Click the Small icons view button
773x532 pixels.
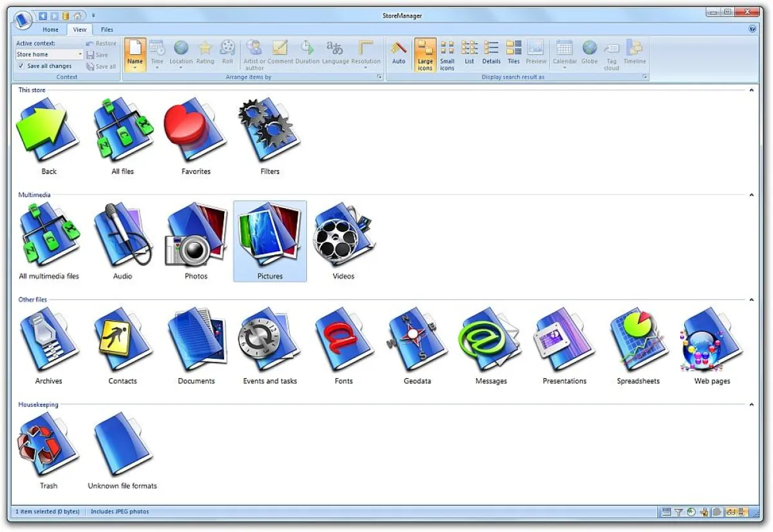447,53
